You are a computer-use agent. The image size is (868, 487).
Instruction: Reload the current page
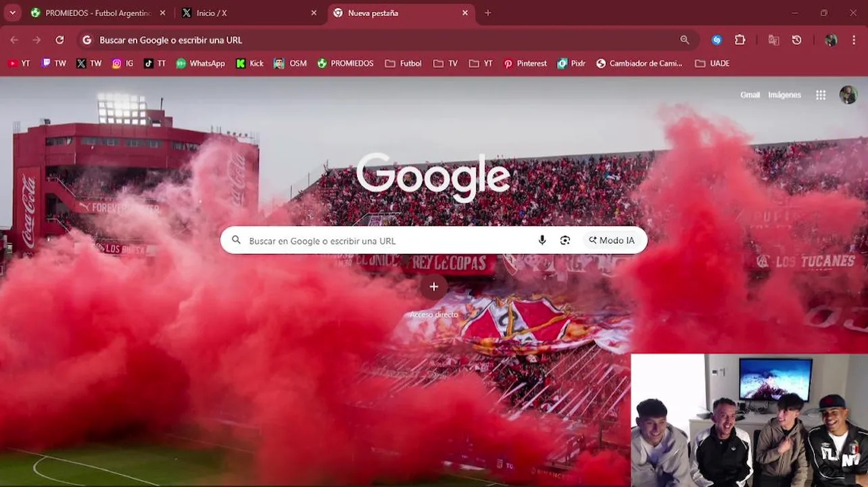tap(59, 40)
